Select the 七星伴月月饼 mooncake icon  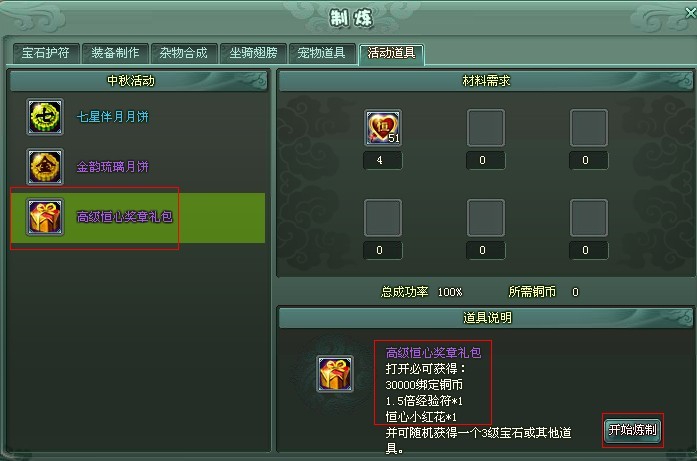44,117
